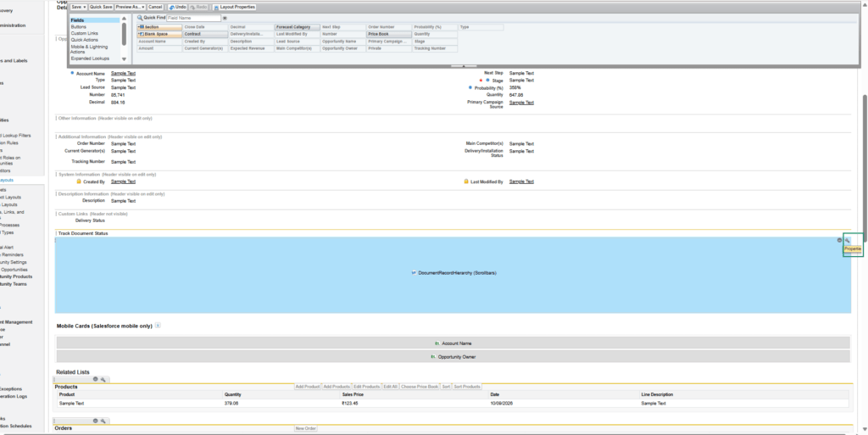This screenshot has width=868, height=435.
Task: Open wrench properties for Products related list
Action: [103, 379]
